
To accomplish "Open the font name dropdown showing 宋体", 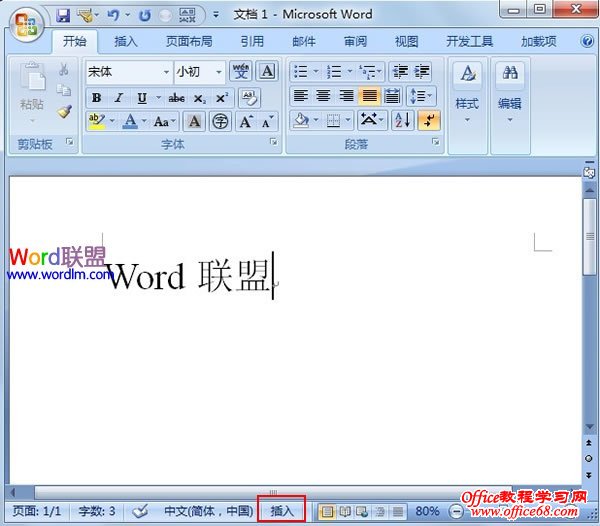I will point(166,72).
